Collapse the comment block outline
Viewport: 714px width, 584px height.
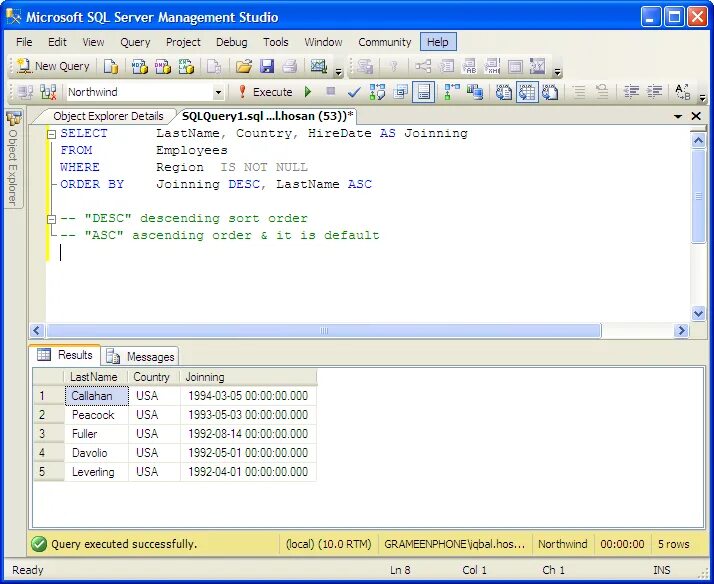(x=51, y=219)
